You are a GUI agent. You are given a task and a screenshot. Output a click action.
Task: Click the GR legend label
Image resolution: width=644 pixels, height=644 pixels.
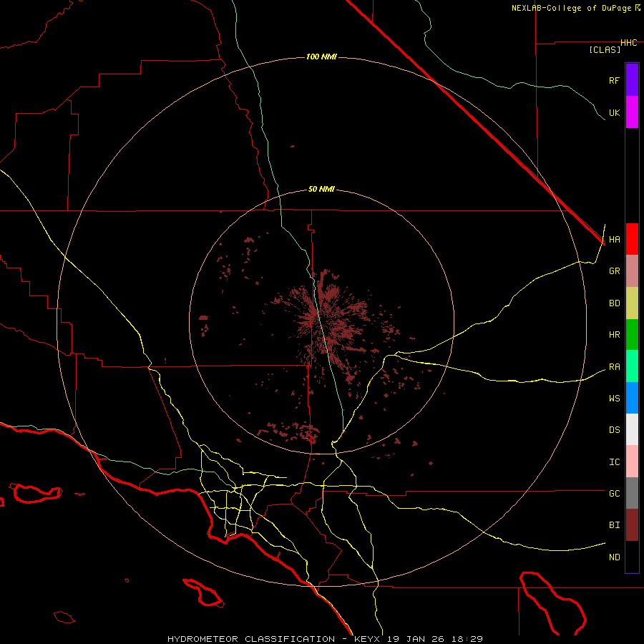(614, 271)
